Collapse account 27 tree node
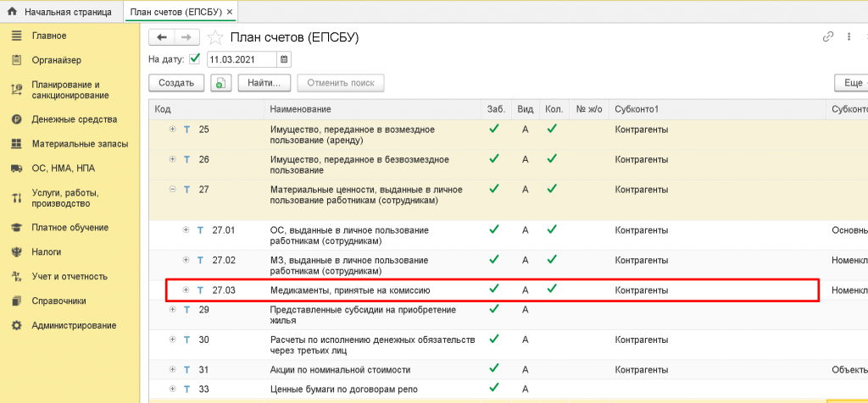Image resolution: width=868 pixels, height=403 pixels. (173, 190)
